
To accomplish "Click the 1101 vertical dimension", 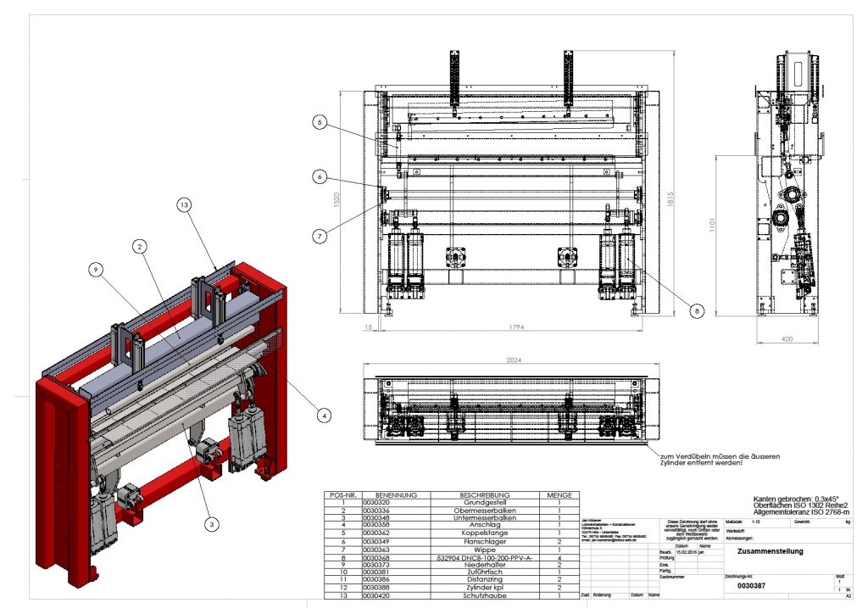I will [713, 227].
